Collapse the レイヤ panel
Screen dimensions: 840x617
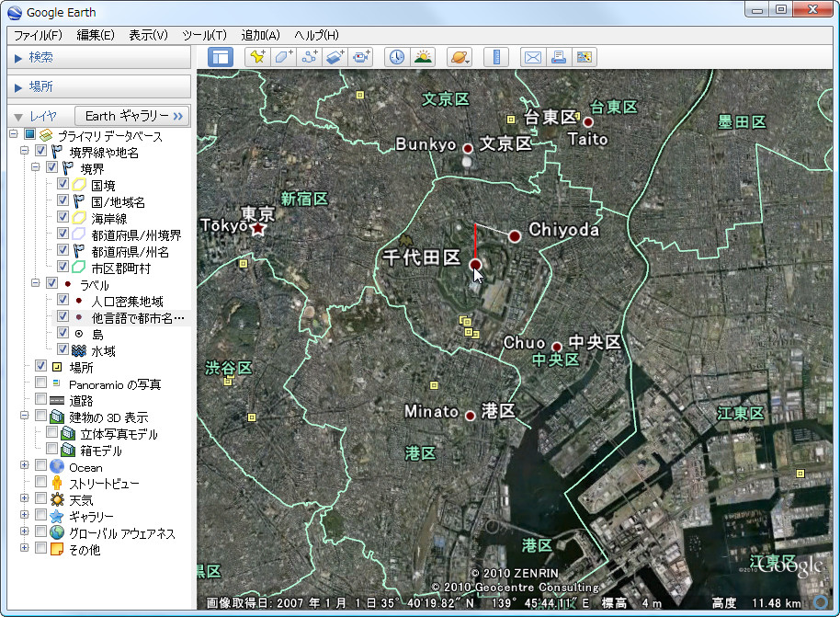point(18,117)
